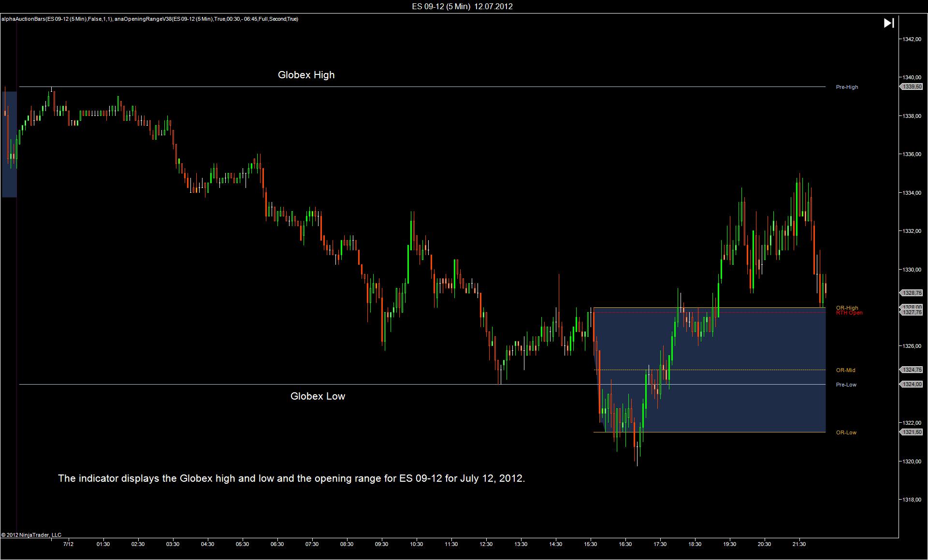The image size is (928, 560).
Task: Click the 1324,75 OR-Mid price marker
Action: click(912, 370)
